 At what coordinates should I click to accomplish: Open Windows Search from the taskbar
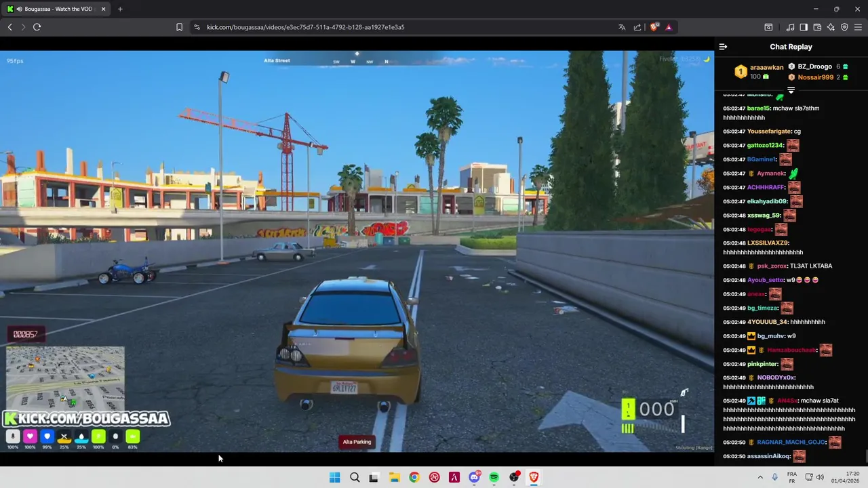[355, 477]
